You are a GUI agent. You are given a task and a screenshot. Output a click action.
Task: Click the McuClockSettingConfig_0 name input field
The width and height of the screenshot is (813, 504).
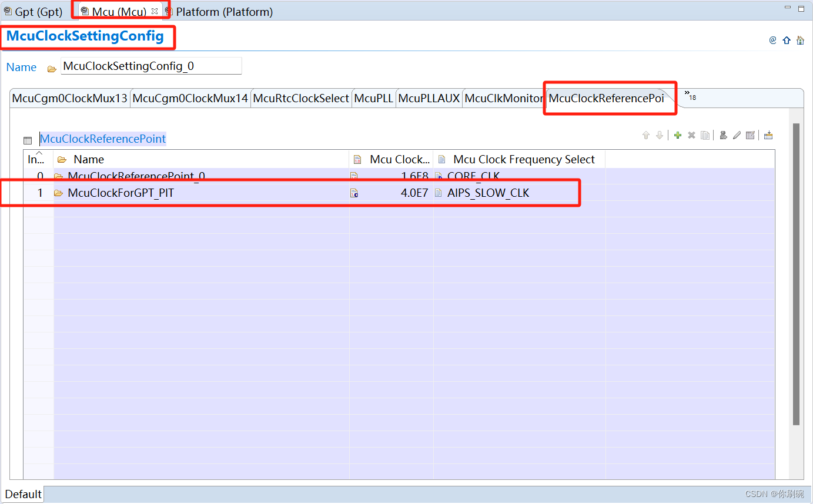[x=152, y=66]
